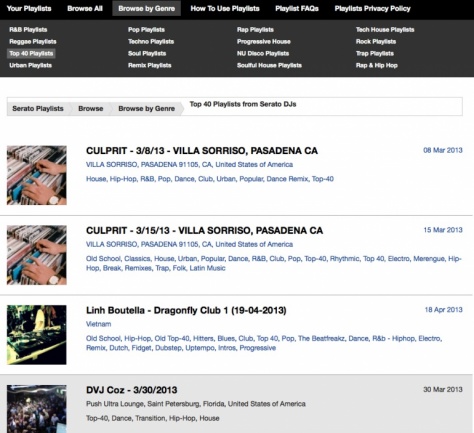Browse Soul Playlists genre

tap(147, 54)
